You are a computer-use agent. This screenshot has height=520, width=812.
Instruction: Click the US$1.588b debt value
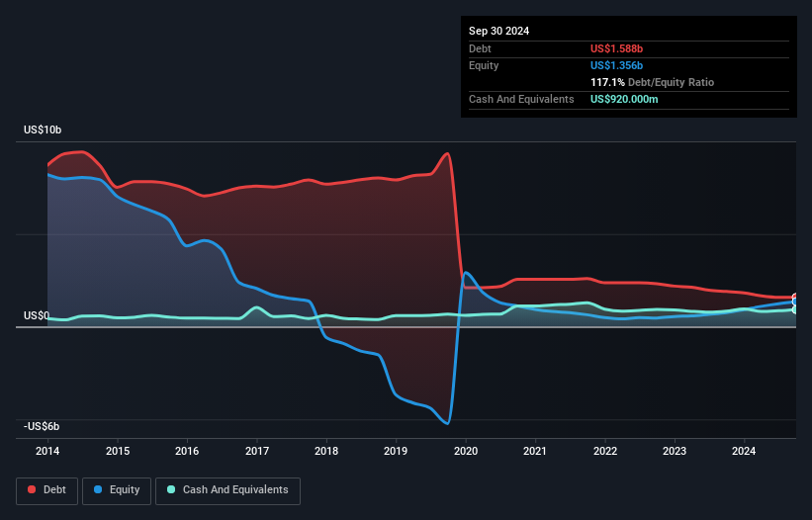coord(616,48)
